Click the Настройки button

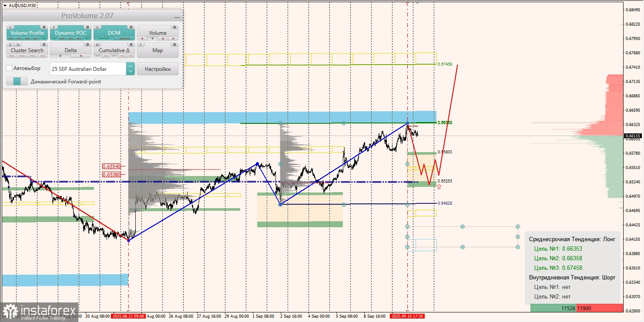pos(158,69)
